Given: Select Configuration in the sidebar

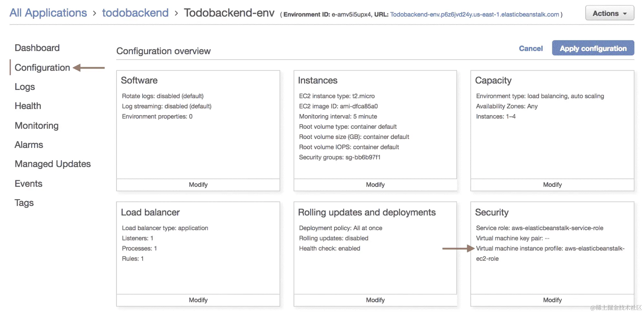Looking at the screenshot, I should tap(42, 68).
